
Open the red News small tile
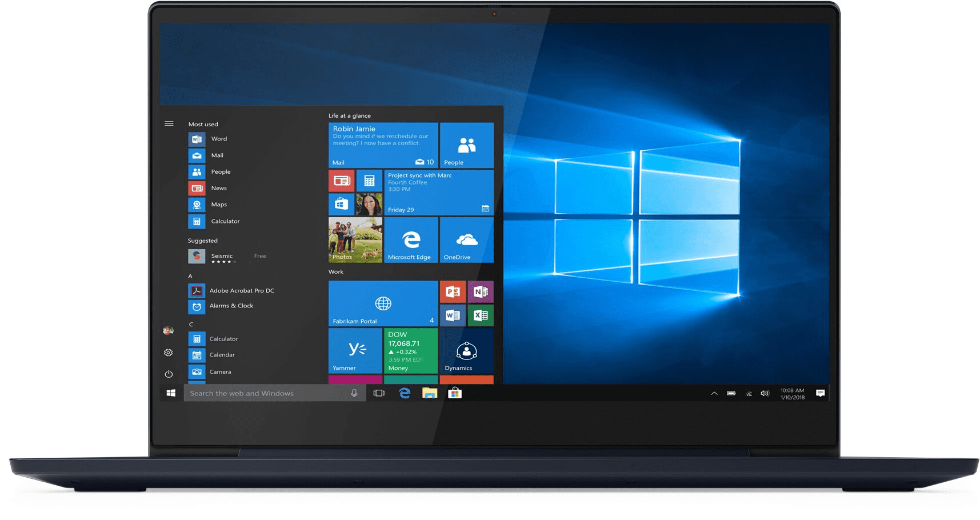[x=342, y=181]
